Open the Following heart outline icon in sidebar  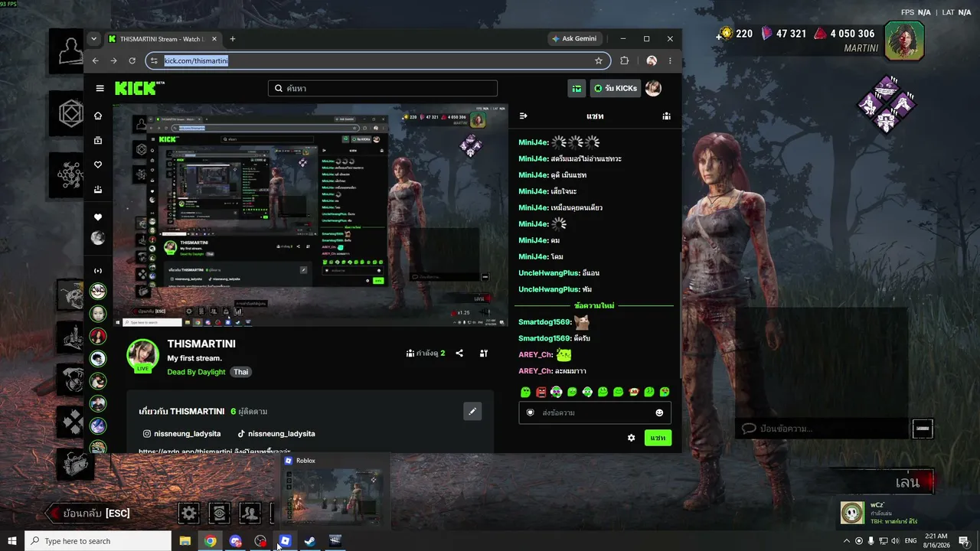(x=98, y=165)
